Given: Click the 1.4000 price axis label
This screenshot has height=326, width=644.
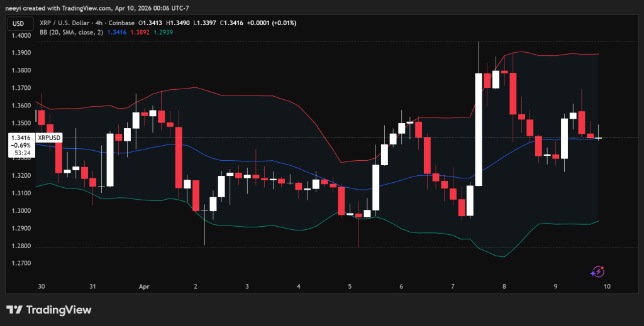Looking at the screenshot, I should click(19, 36).
